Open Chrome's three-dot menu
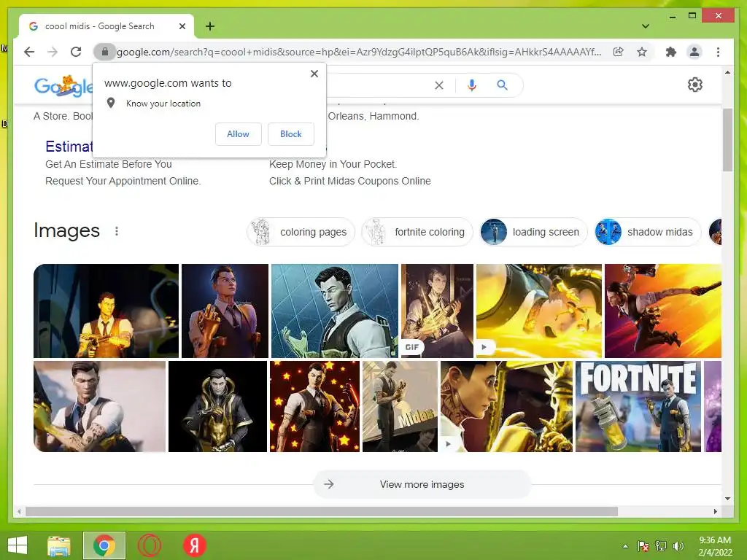Screen dimensions: 747x560 coord(718,52)
